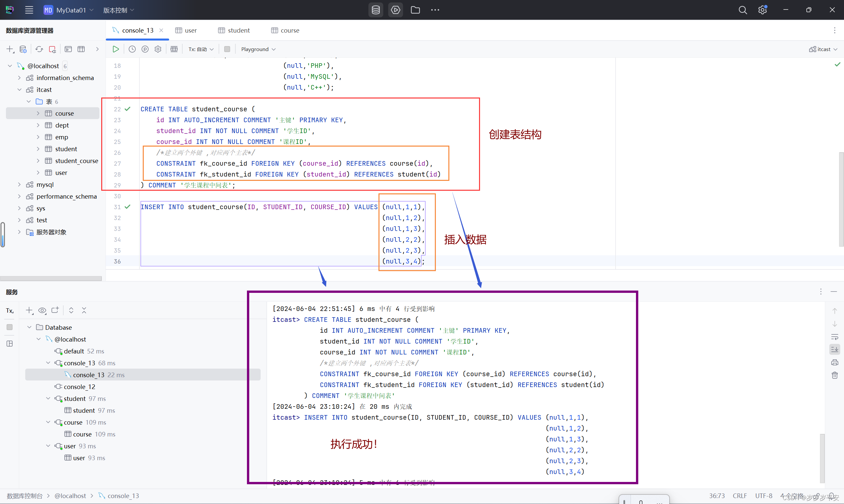Collapse all services tree nodes

click(84, 310)
